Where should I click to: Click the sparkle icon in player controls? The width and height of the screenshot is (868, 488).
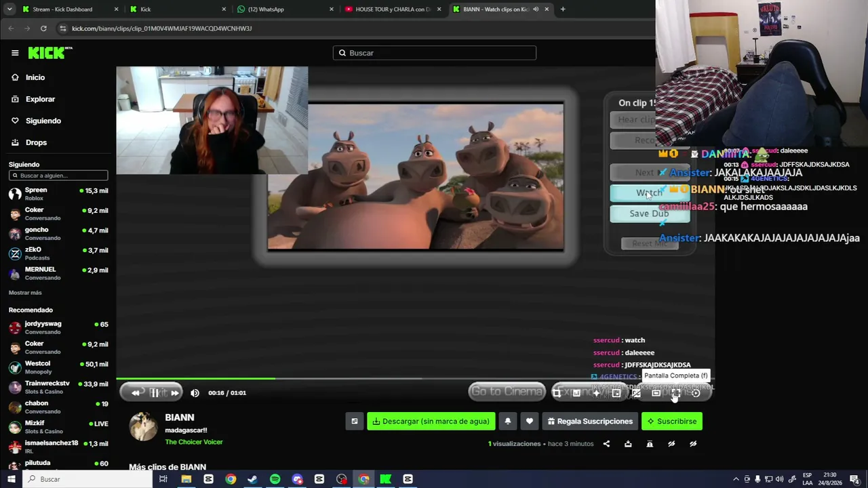pyautogui.click(x=596, y=392)
